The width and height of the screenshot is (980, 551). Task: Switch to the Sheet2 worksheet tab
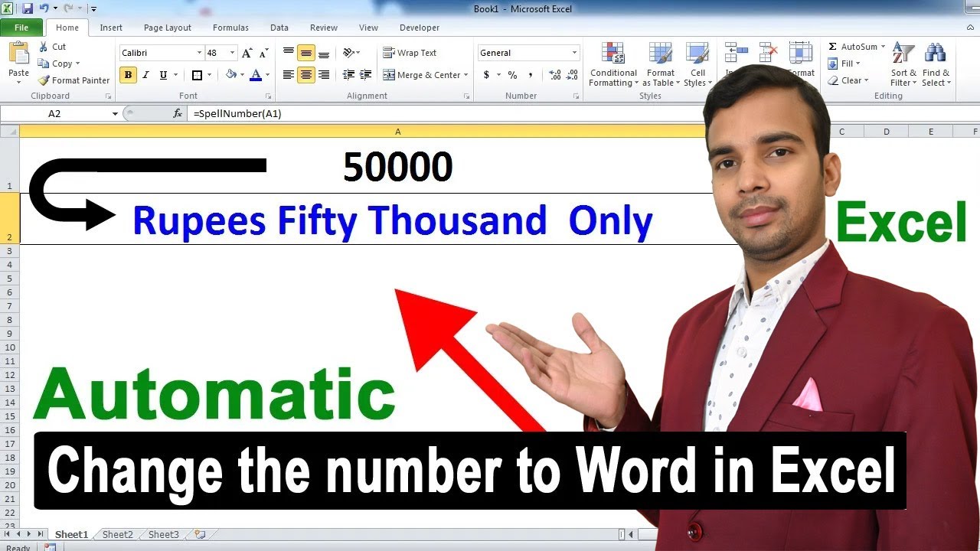(117, 534)
